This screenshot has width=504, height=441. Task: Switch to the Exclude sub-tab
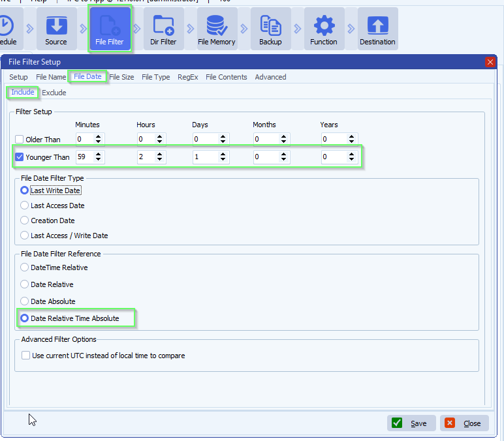tap(54, 93)
